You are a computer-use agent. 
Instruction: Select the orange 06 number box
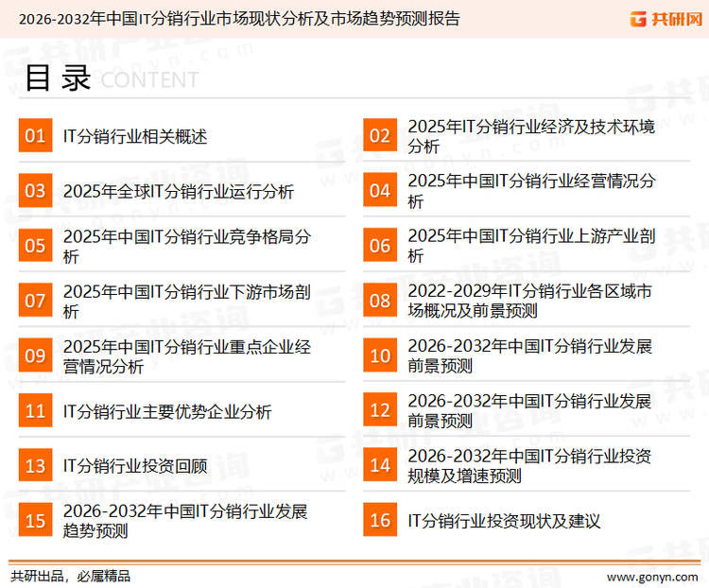pyautogui.click(x=380, y=245)
